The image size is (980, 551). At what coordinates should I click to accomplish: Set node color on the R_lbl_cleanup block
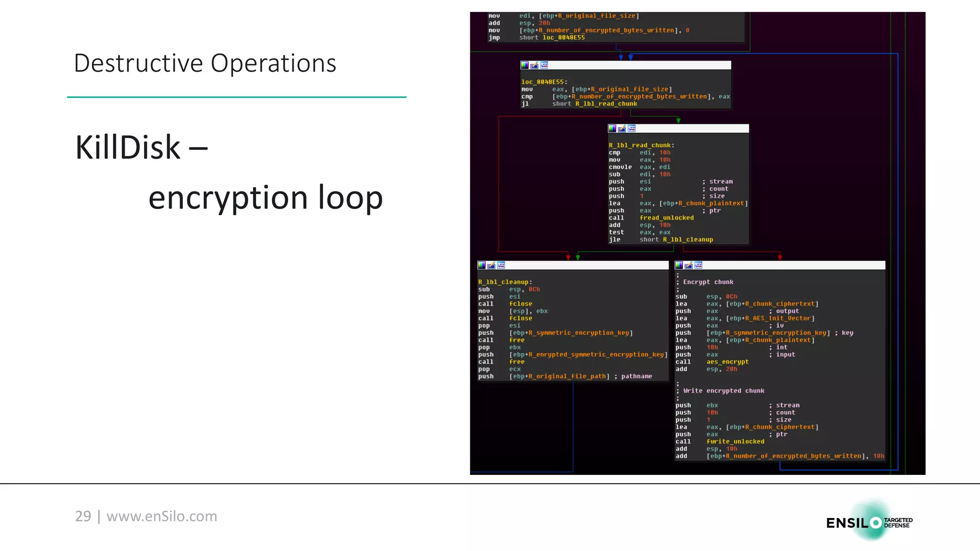[482, 265]
